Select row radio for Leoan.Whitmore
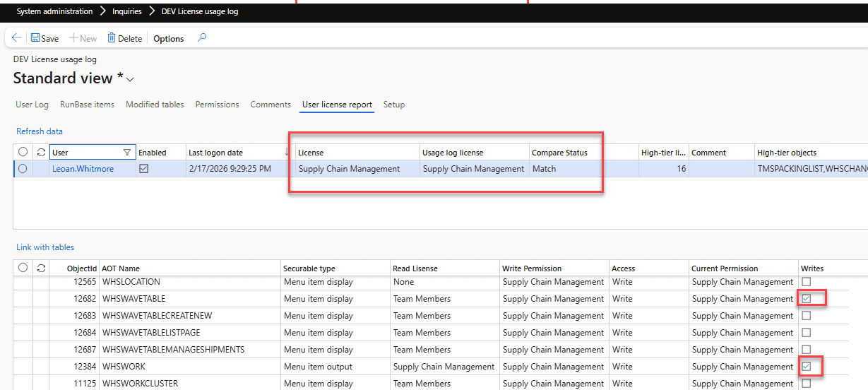 (23, 169)
